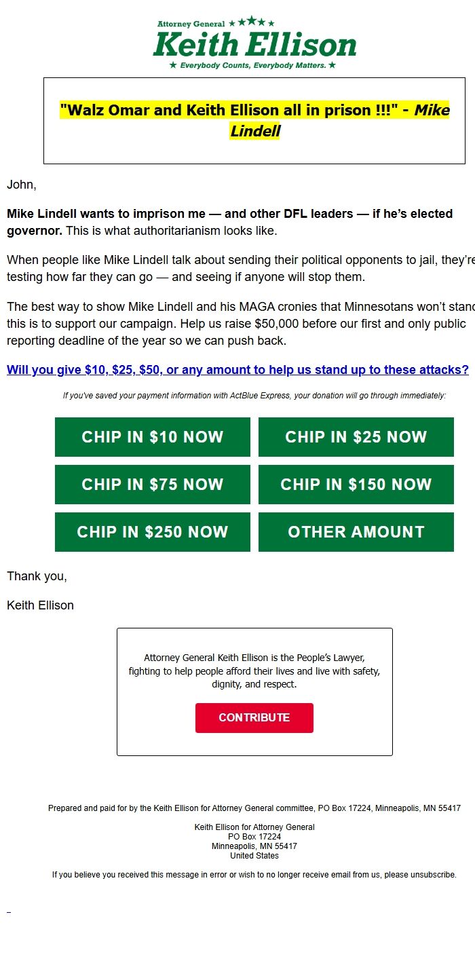Click the paid for disclaimer text

point(254,808)
